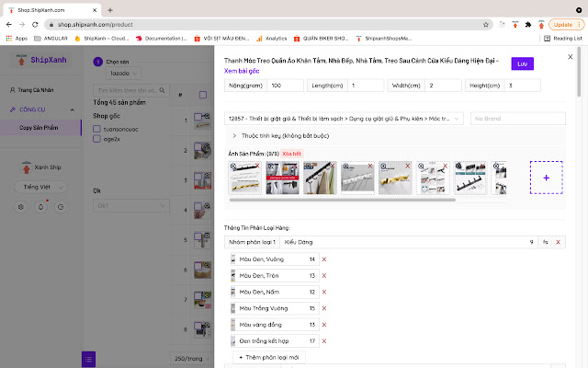Click the swap icon beside 'Kiểu Dáng'
The image size is (588, 368).
[546, 242]
